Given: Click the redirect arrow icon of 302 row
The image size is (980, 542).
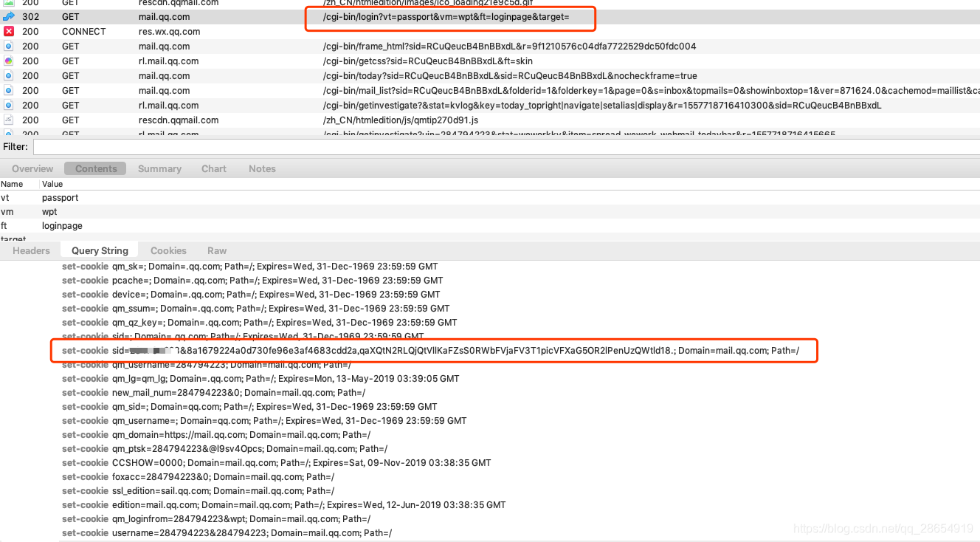Looking at the screenshot, I should tap(9, 16).
